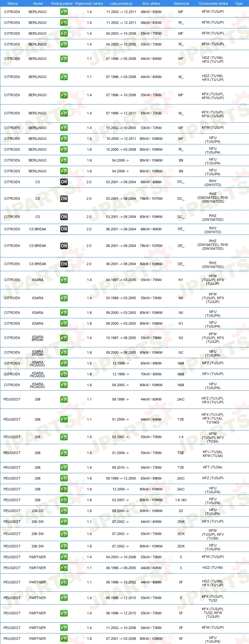Click diesel ON icon for C5 79kW/107KM DC_ row
Image resolution: width=249 pixels, height=644 pixels.
click(64, 199)
